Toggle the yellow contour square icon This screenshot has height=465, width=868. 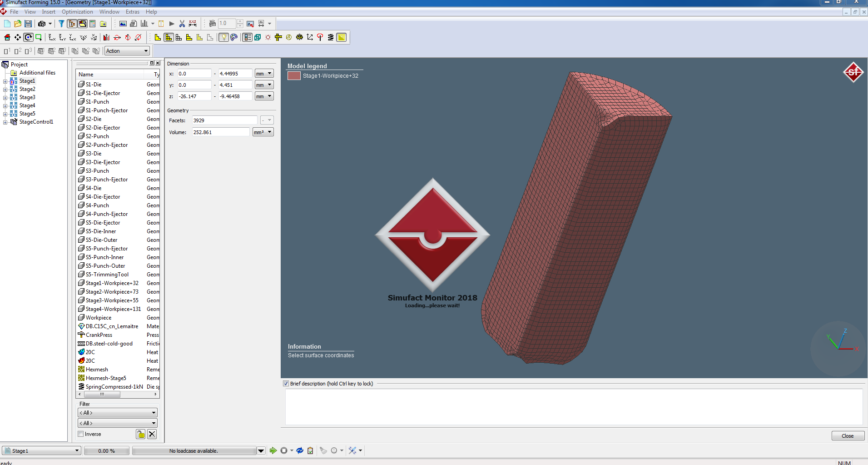[x=342, y=37]
